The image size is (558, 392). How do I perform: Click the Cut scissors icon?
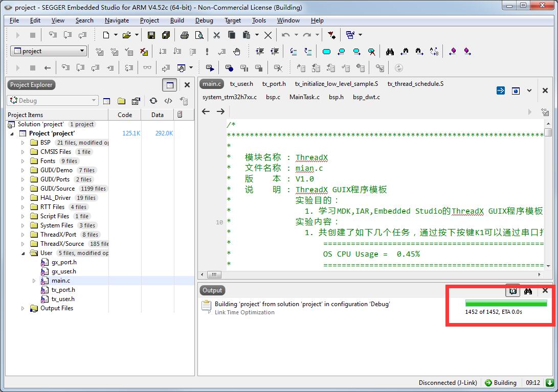point(217,35)
